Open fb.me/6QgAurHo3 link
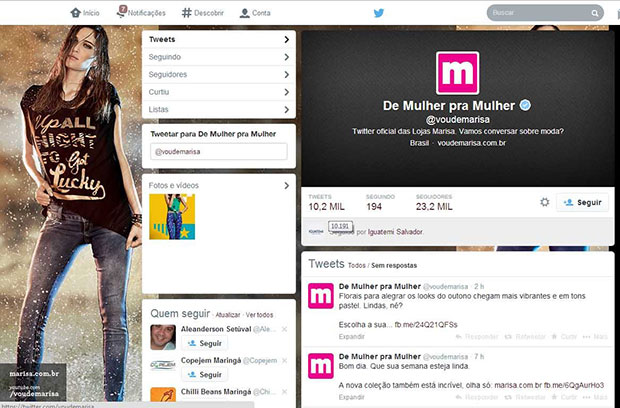This screenshot has width=620, height=408. tap(574, 385)
